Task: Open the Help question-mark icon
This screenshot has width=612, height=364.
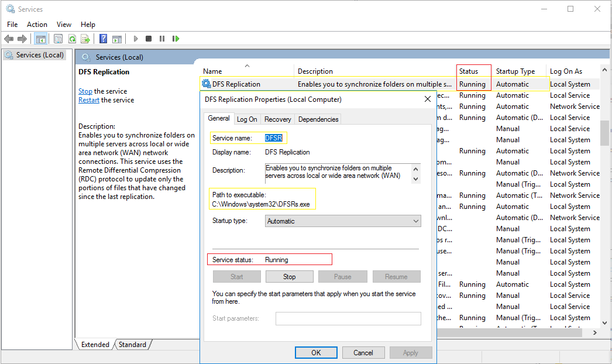Action: (x=103, y=39)
